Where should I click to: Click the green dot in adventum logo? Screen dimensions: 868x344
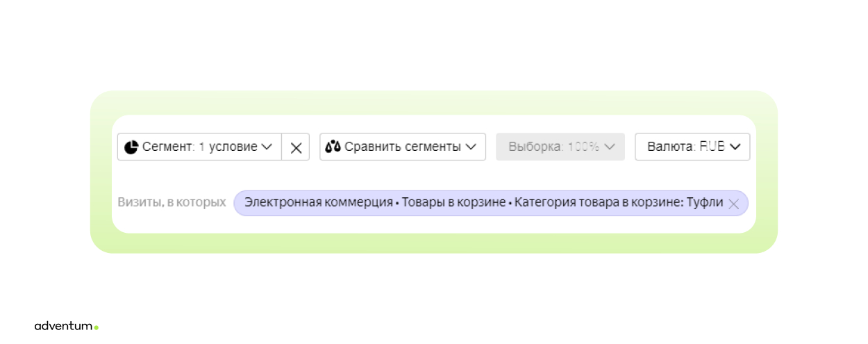(x=97, y=327)
